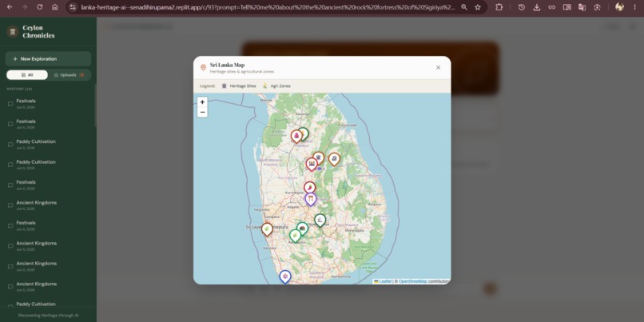
Task: Click the Ceylon Chronicles logo icon
Action: [x=13, y=32]
